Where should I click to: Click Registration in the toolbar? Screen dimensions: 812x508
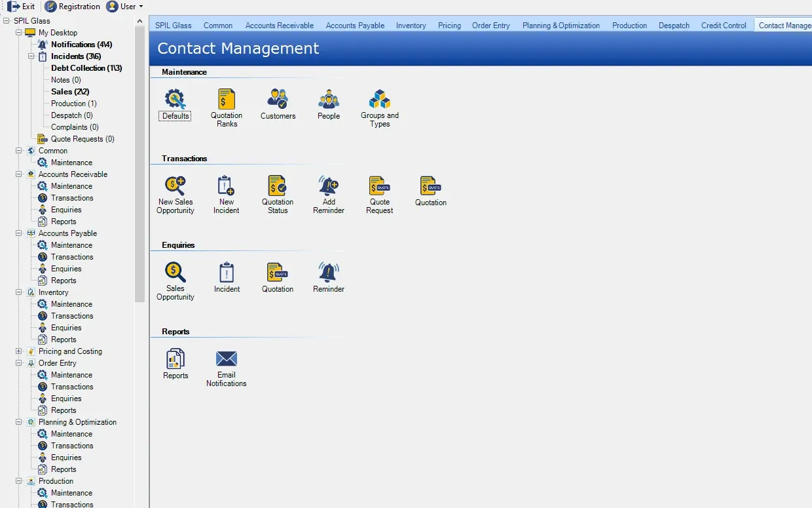click(73, 7)
